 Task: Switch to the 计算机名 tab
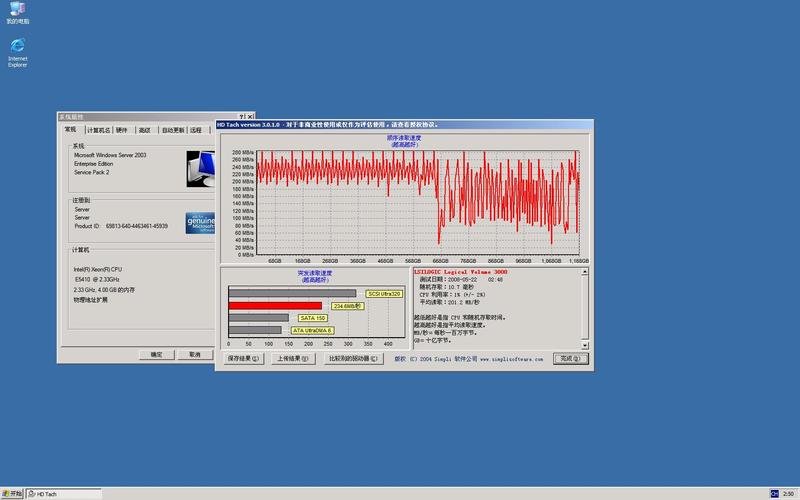click(x=98, y=130)
